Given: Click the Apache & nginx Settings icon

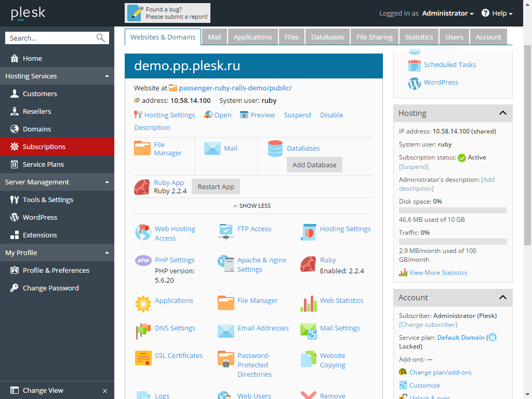Looking at the screenshot, I should pyautogui.click(x=226, y=264).
